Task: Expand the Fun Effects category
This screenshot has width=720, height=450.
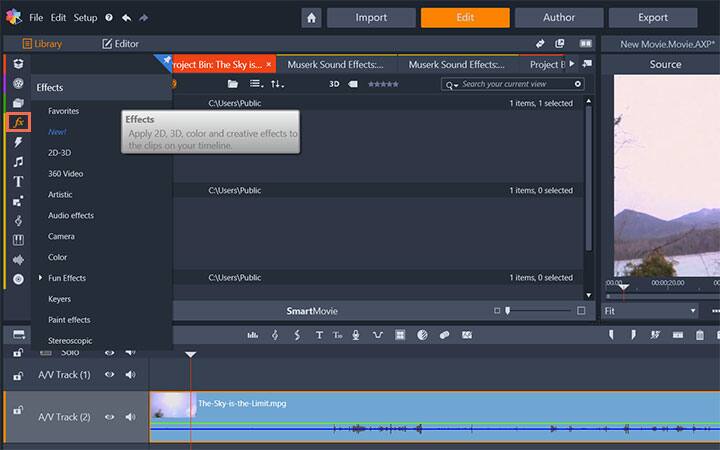Action: pyautogui.click(x=40, y=278)
